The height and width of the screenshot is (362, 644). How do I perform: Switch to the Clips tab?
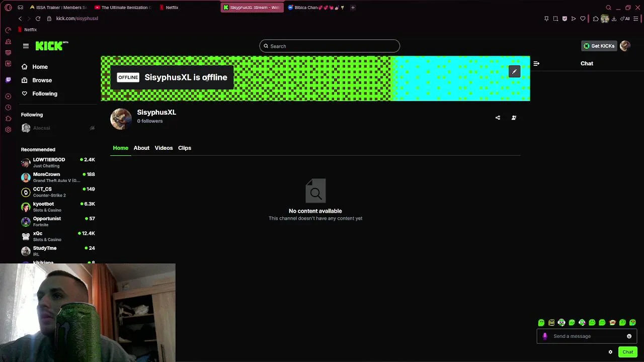185,148
